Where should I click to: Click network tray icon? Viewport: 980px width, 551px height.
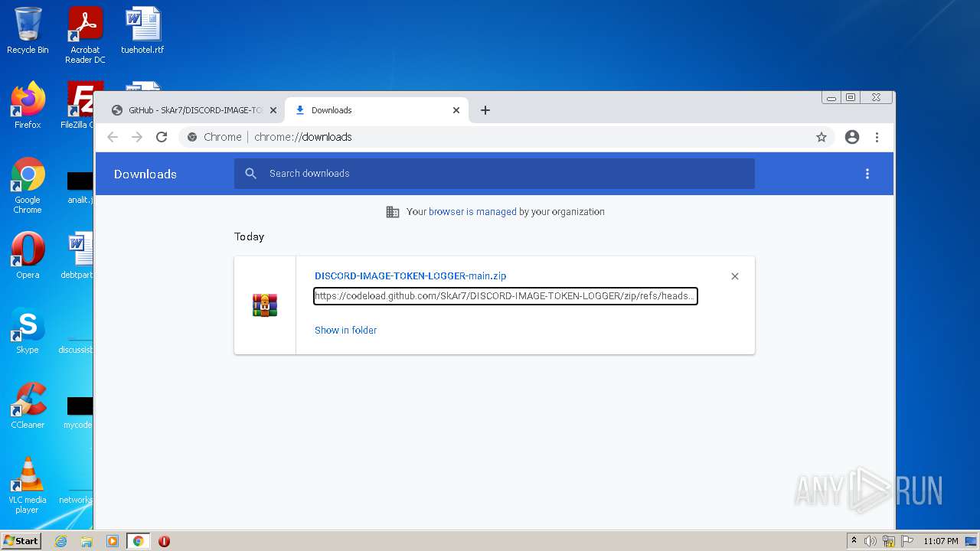[x=889, y=541]
